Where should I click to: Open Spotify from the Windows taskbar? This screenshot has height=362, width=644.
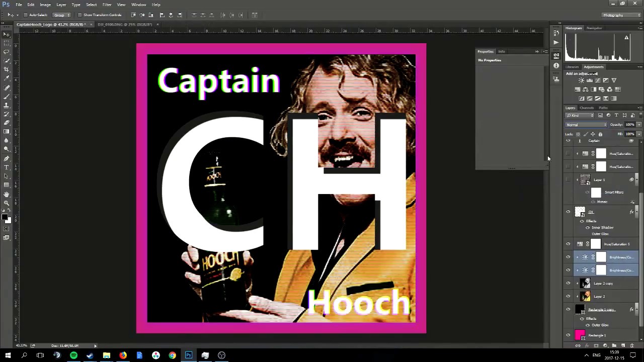click(73, 355)
